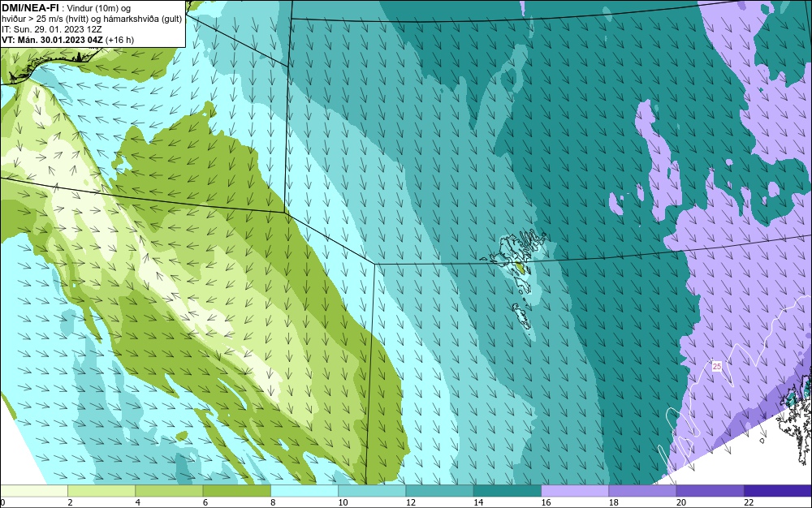Click the legend value '4'
This screenshot has height=508, width=812.
[x=138, y=502]
